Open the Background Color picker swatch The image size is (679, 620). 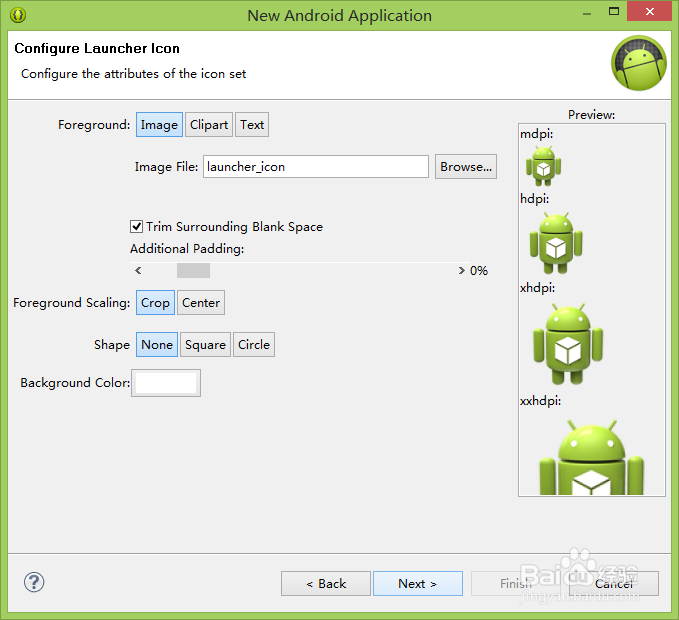pyautogui.click(x=166, y=383)
